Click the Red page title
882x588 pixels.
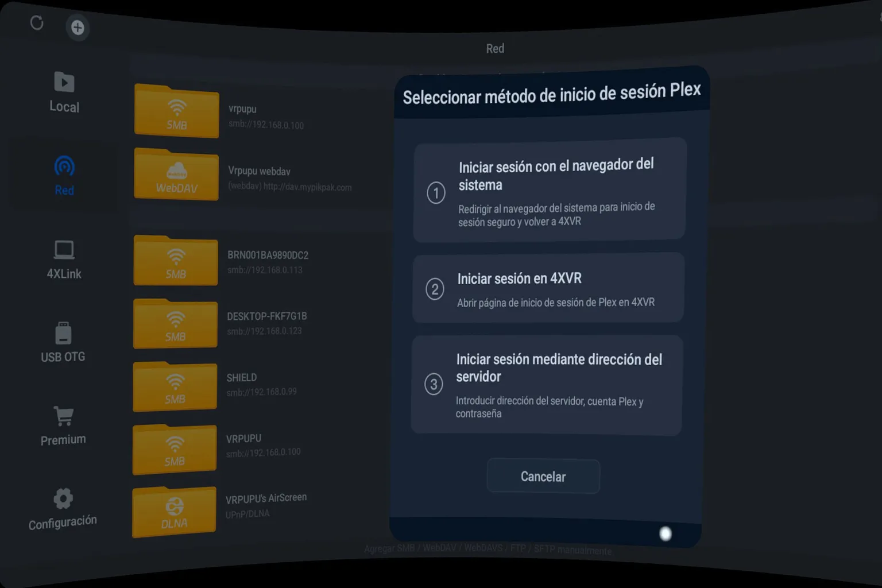point(495,49)
